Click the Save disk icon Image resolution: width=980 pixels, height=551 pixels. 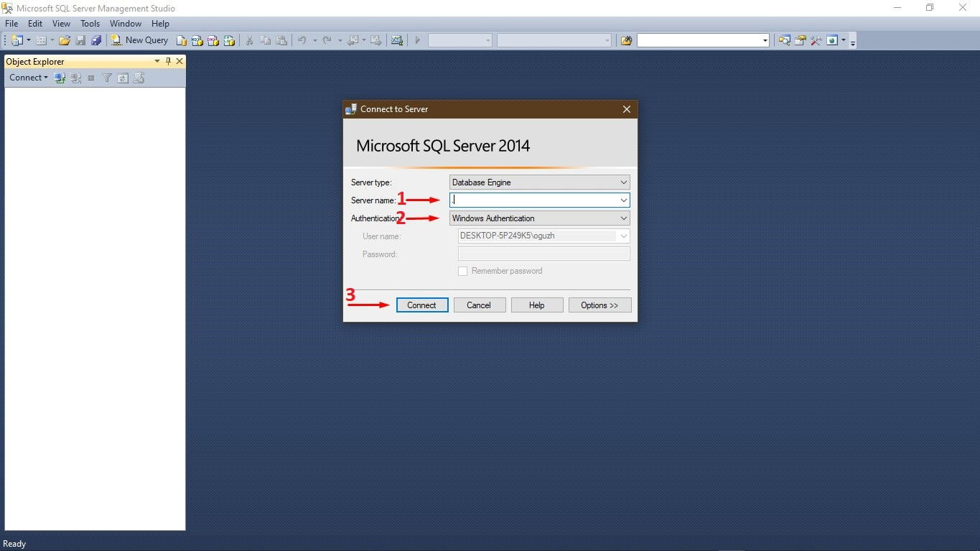(80, 40)
